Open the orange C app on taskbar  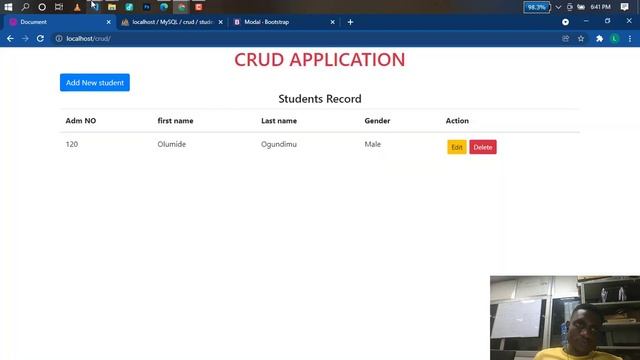click(x=199, y=7)
